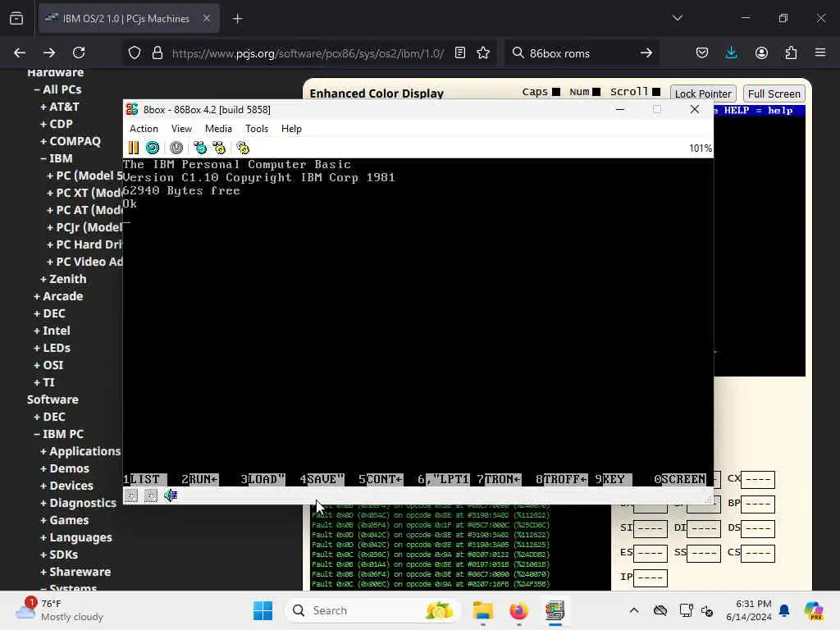Image resolution: width=840 pixels, height=630 pixels.
Task: List all Firefox tabs dropdown arrow
Action: click(x=677, y=19)
